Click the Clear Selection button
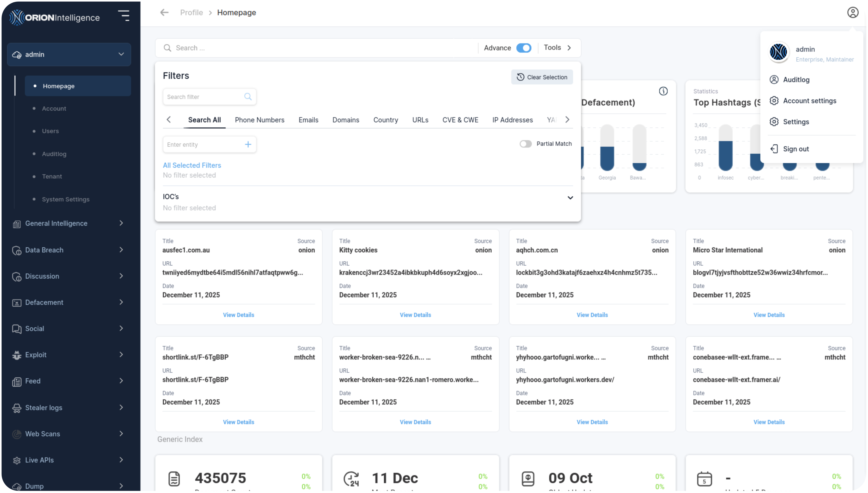 point(542,77)
